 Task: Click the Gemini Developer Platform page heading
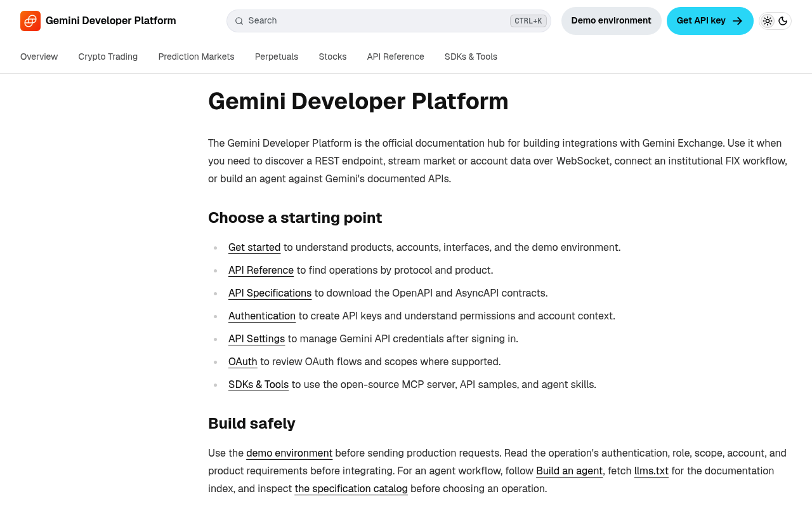pyautogui.click(x=358, y=102)
